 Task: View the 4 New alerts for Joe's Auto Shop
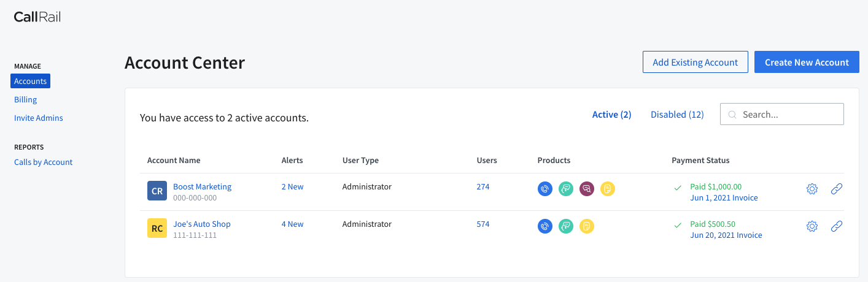(x=292, y=224)
